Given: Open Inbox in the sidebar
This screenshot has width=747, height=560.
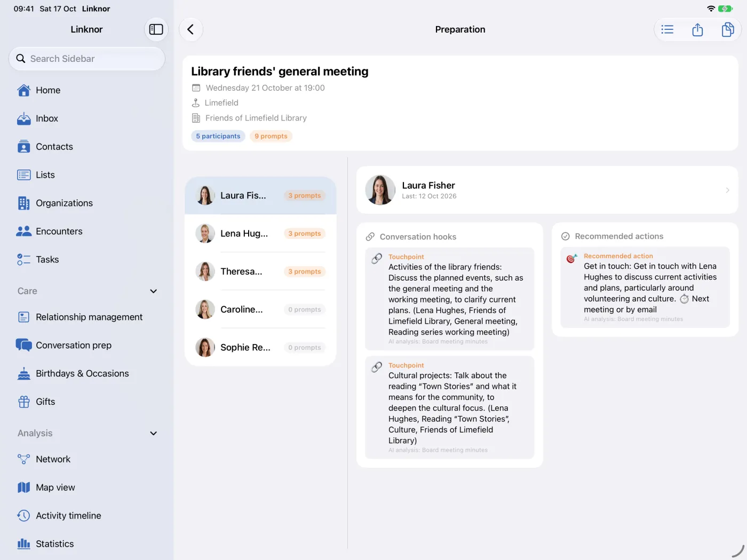Looking at the screenshot, I should [87, 118].
